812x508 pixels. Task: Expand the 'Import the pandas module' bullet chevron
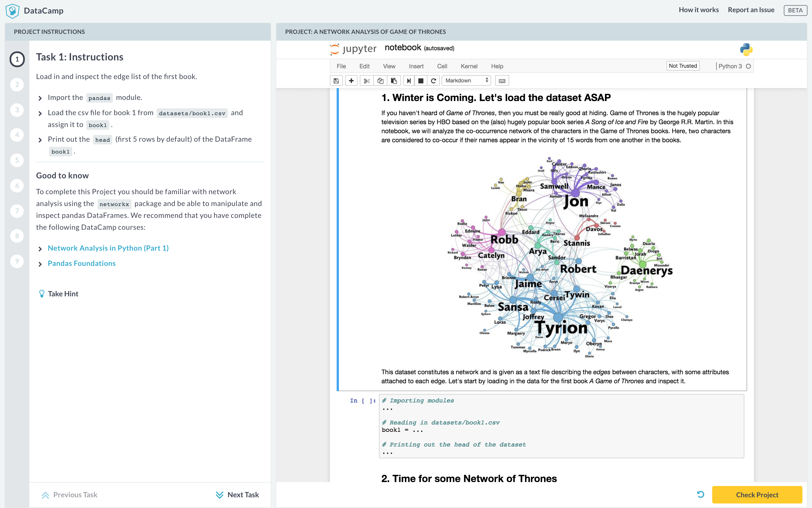40,98
